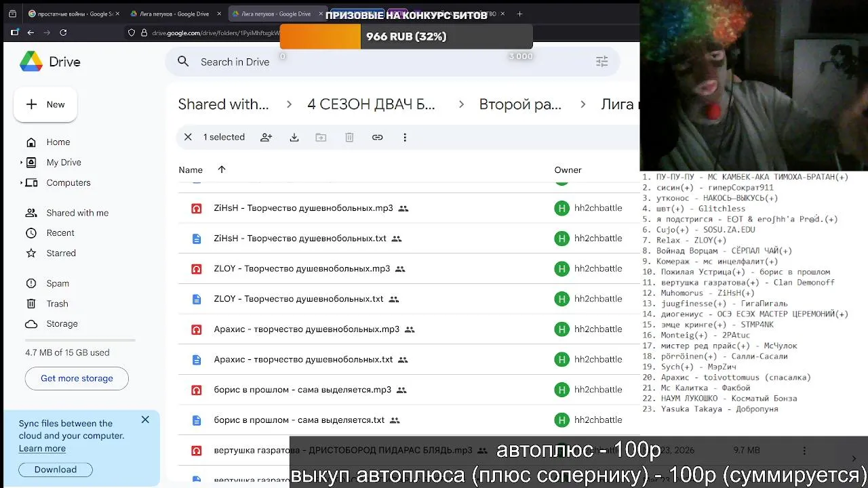Image resolution: width=868 pixels, height=488 pixels.
Task: Click the Share (add person) toolbar icon
Action: pyautogui.click(x=267, y=137)
